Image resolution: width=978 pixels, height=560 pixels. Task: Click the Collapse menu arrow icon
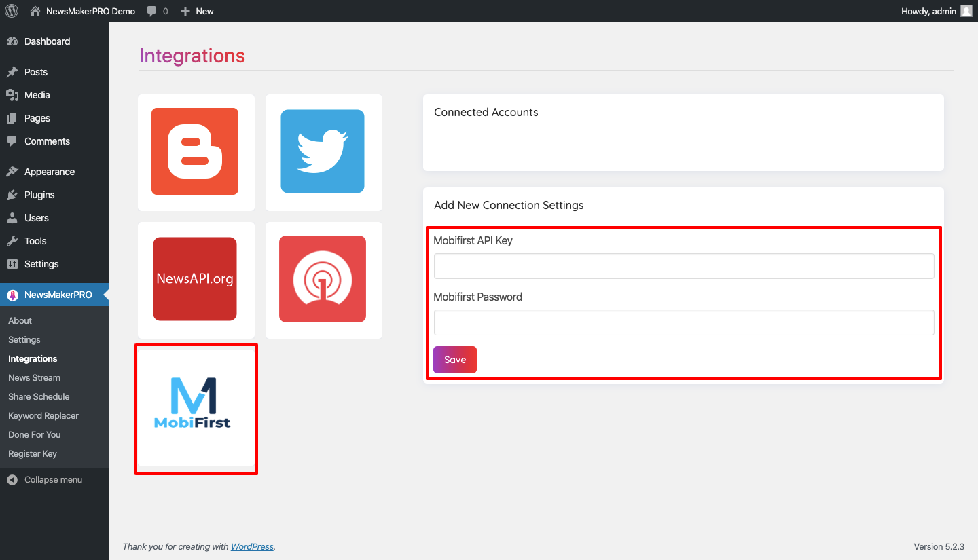[x=12, y=479]
